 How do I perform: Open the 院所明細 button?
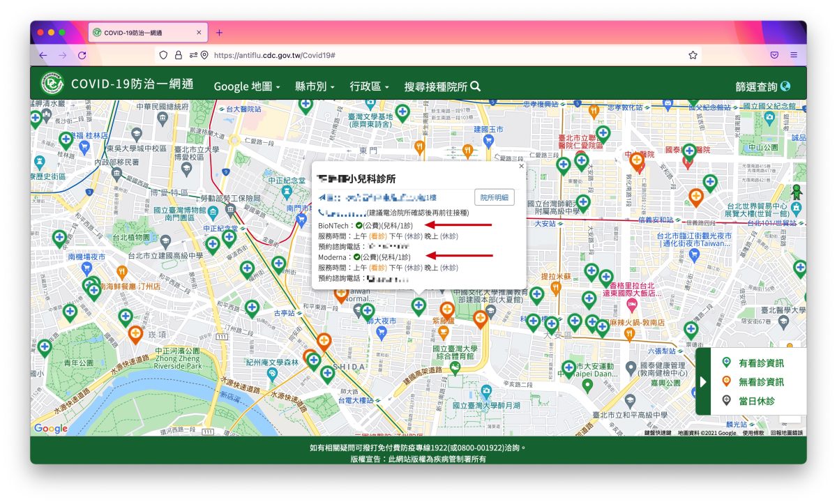[x=494, y=197]
